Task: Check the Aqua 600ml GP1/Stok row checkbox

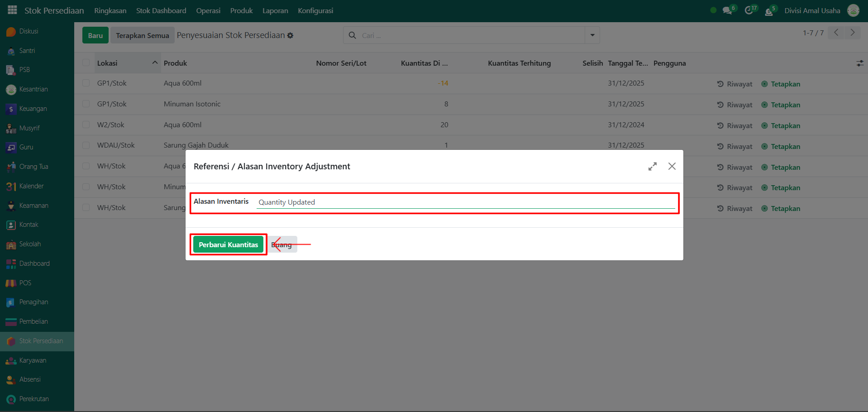Action: tap(86, 83)
